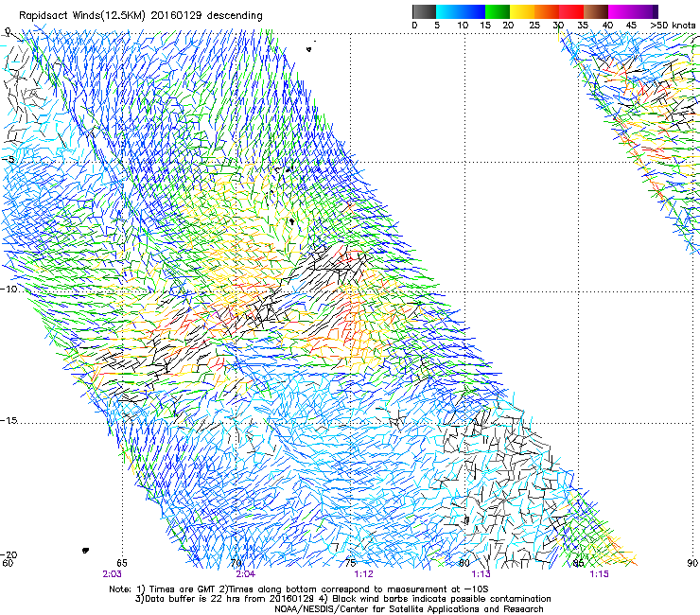Click the green 15-20 knots legend swatch
The image size is (700, 615).
point(498,11)
